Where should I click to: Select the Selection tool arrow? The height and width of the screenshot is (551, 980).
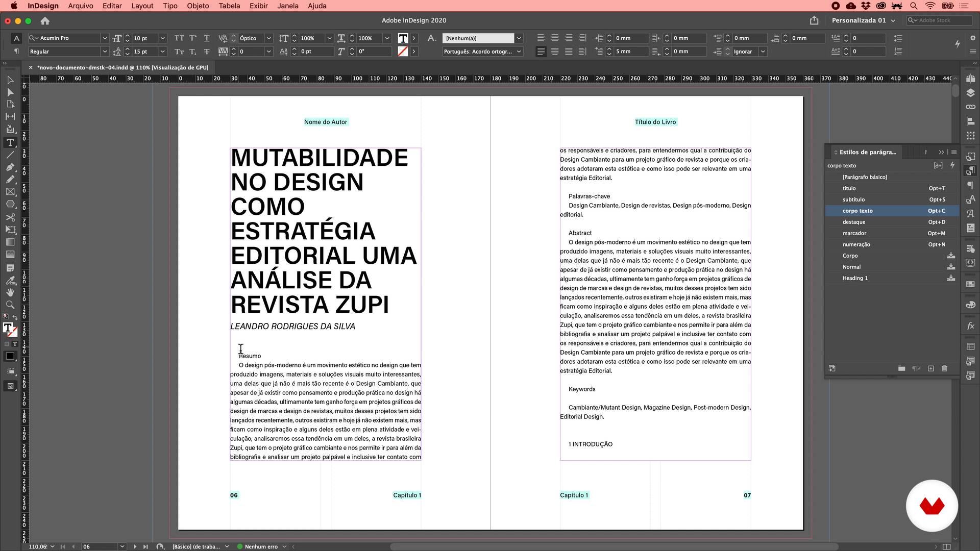(x=10, y=80)
